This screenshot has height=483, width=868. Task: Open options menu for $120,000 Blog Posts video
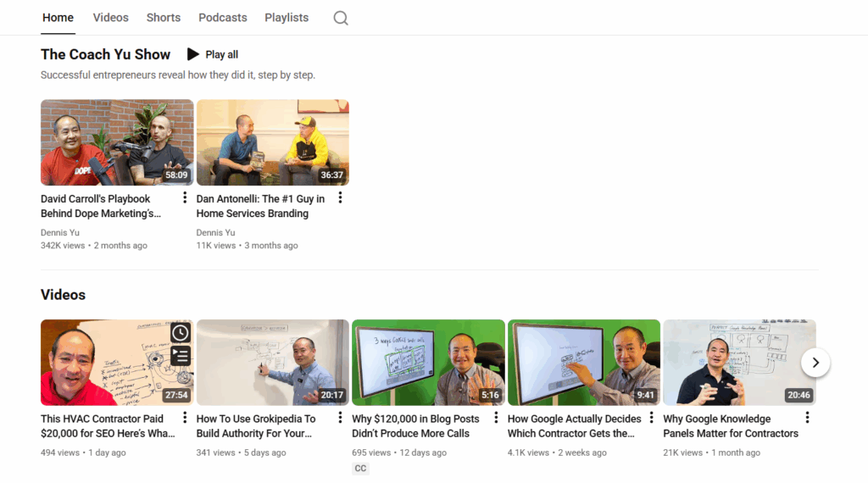point(496,418)
